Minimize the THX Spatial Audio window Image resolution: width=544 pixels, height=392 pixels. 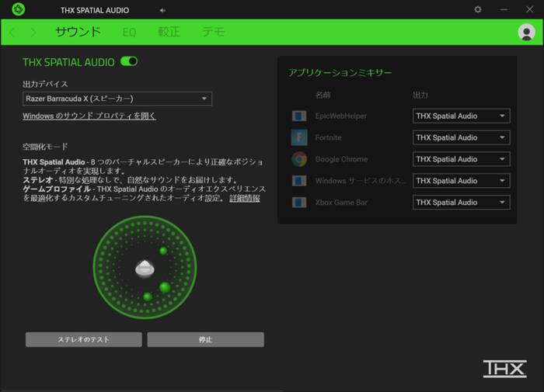(504, 10)
